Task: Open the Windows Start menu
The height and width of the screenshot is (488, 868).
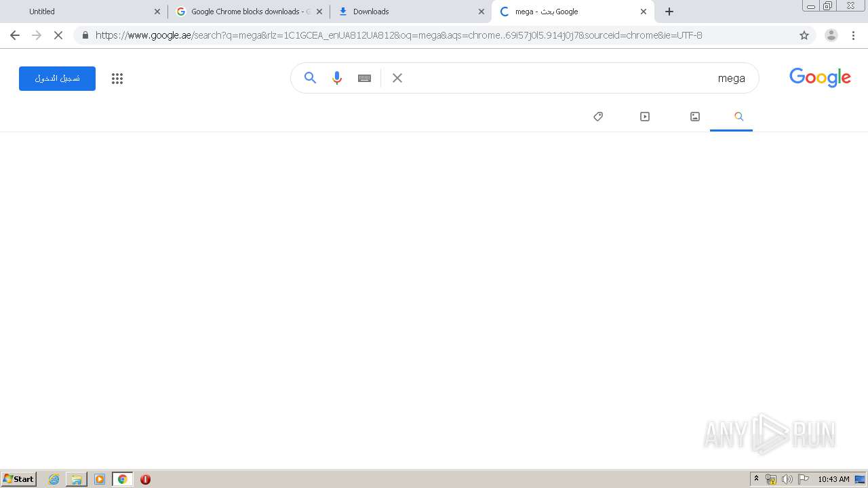Action: pos(19,479)
